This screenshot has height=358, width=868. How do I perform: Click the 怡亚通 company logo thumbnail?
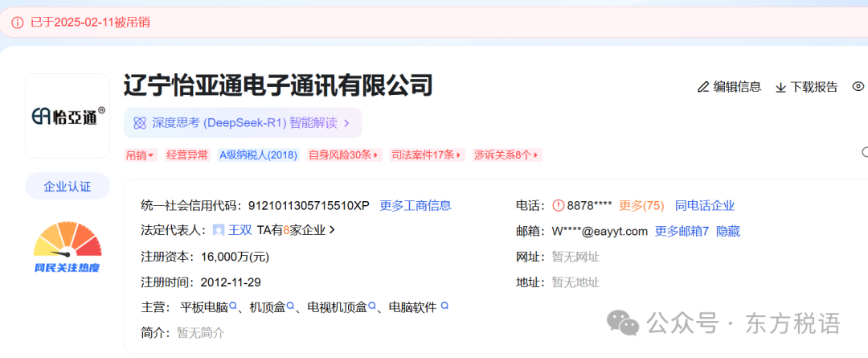(68, 116)
